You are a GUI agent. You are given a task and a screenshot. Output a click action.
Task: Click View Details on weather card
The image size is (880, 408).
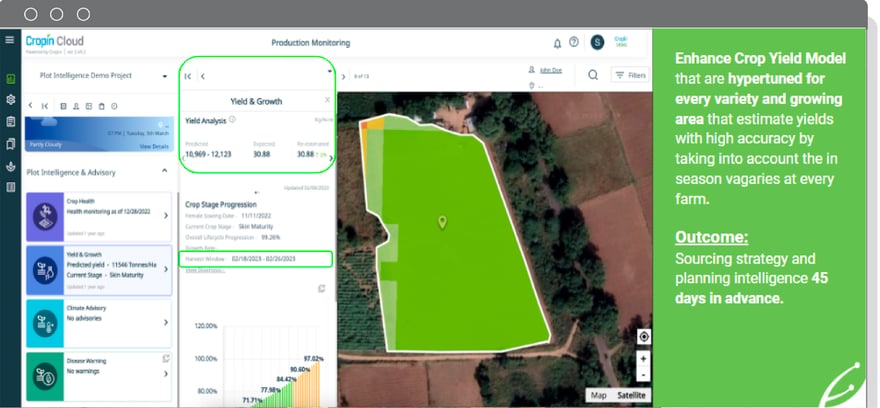(x=154, y=146)
